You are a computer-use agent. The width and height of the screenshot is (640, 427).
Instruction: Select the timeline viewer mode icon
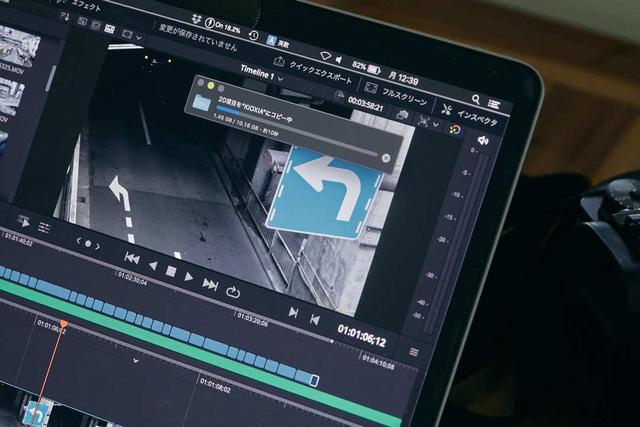coord(109,29)
